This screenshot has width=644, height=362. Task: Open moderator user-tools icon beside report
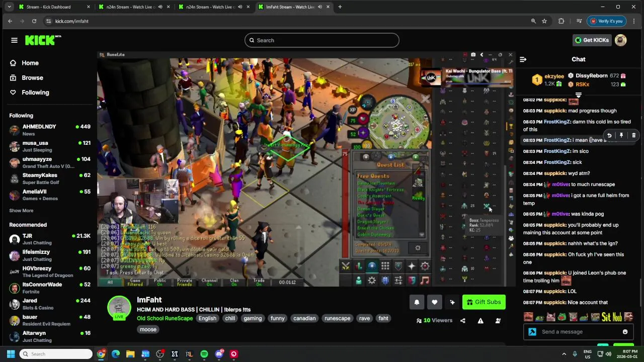coord(498,321)
